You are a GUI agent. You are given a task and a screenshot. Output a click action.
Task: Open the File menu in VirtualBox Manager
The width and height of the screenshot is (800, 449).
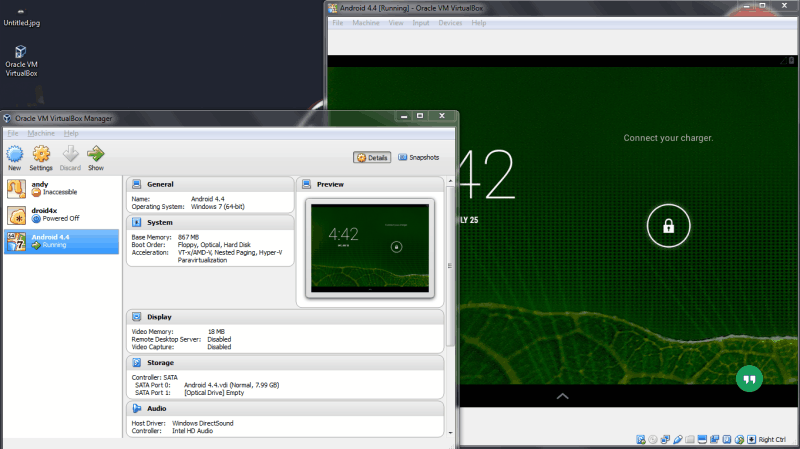coord(13,133)
